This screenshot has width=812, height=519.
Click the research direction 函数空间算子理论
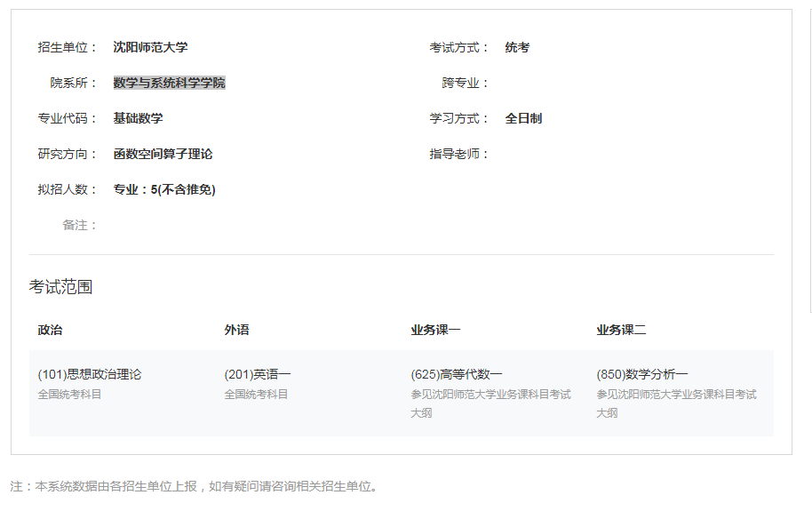163,154
